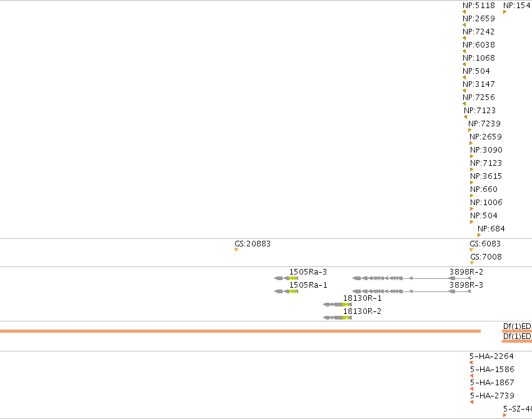Click the 3898R-2 long transcript glyph
The width and height of the screenshot is (532, 419).
tap(411, 278)
